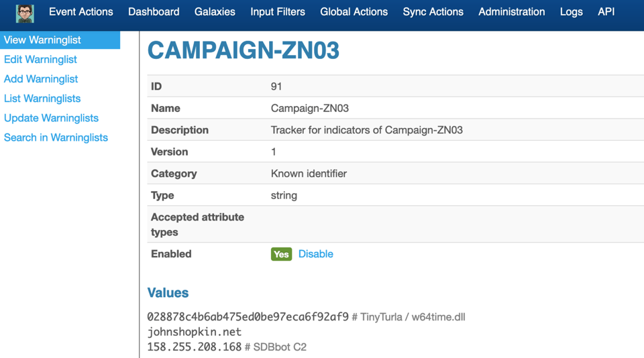Click the Disable link for warninglist
644x358 pixels.
[315, 254]
